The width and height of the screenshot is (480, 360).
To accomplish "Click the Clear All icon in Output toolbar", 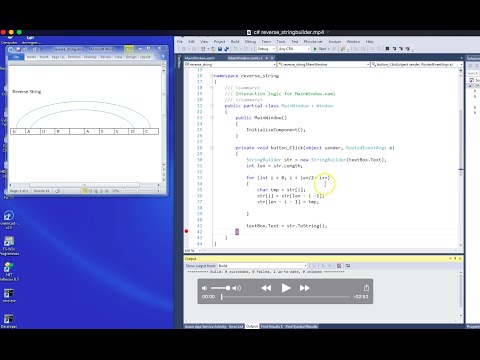I will 339,266.
